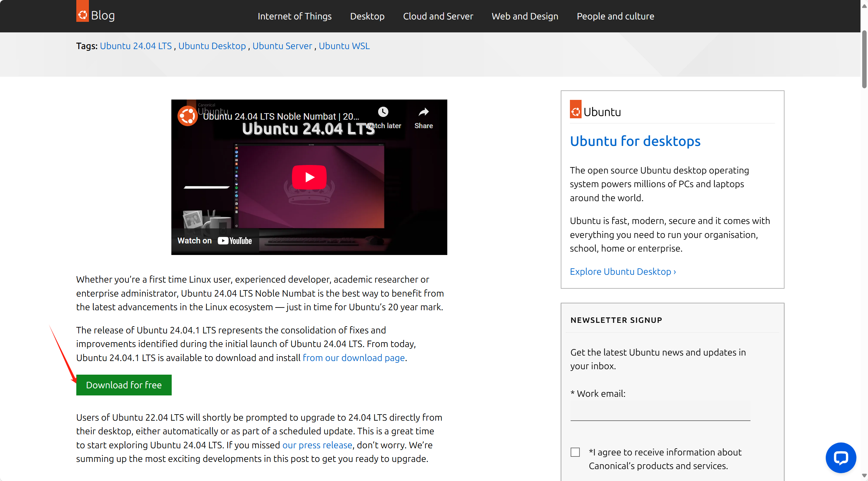
Task: Open the Ubuntu for desktops heading link
Action: 635,141
